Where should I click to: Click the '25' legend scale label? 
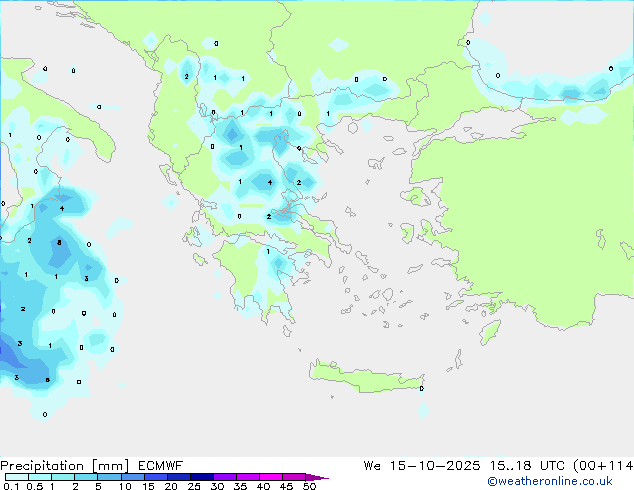tap(194, 486)
